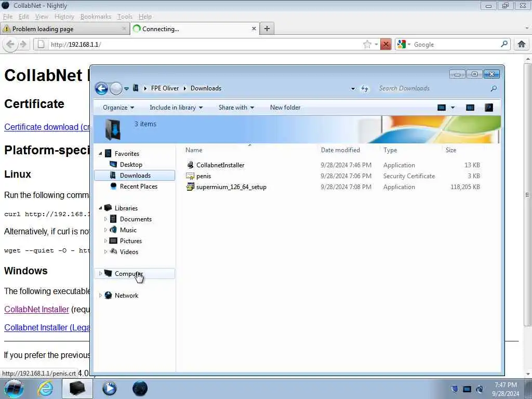This screenshot has height=399, width=532.
Task: Sort by the Name column header
Action: pos(194,150)
